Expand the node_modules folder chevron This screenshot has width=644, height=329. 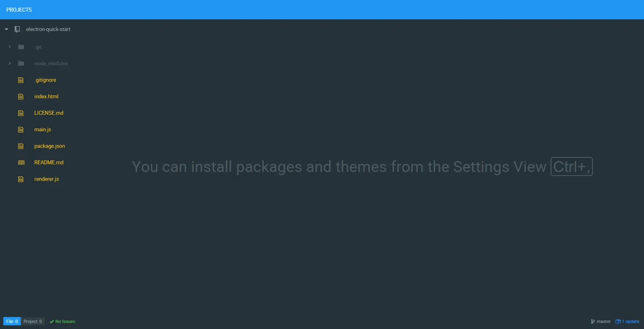(x=10, y=64)
